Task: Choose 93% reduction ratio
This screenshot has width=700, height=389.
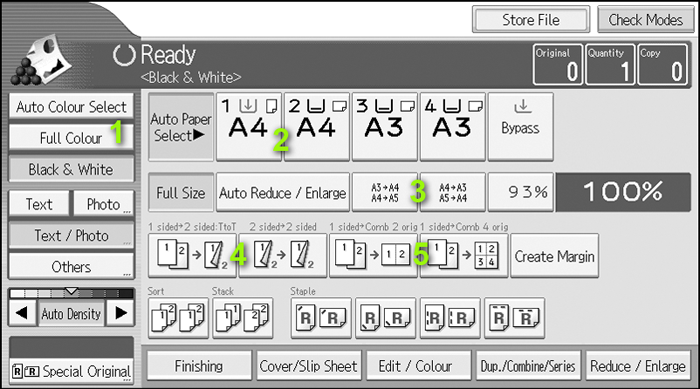Action: pos(521,192)
